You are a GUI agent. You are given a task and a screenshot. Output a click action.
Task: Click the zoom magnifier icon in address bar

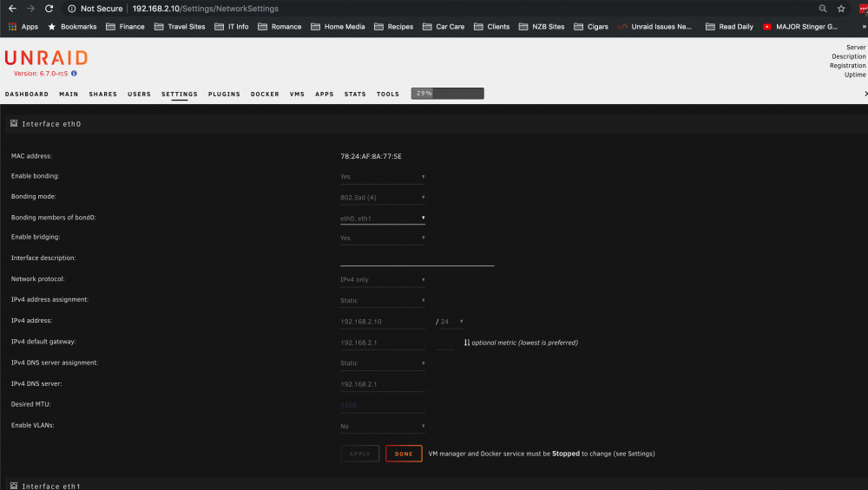[823, 9]
